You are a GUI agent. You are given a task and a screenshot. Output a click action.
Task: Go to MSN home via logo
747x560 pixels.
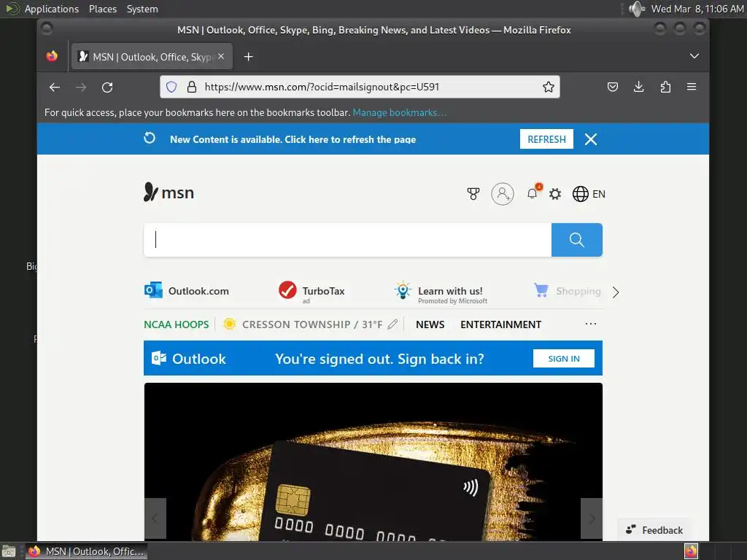point(169,192)
